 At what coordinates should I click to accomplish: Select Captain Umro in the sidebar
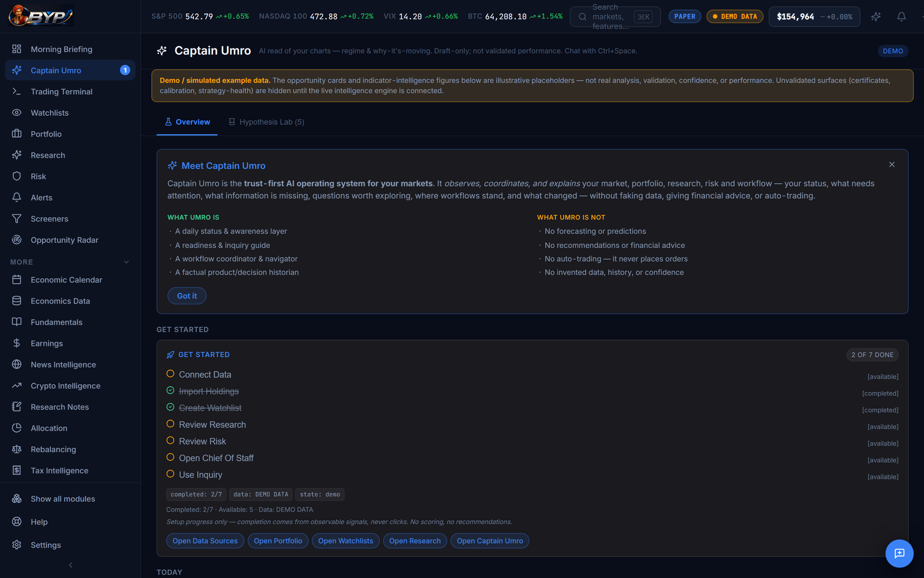click(x=70, y=70)
